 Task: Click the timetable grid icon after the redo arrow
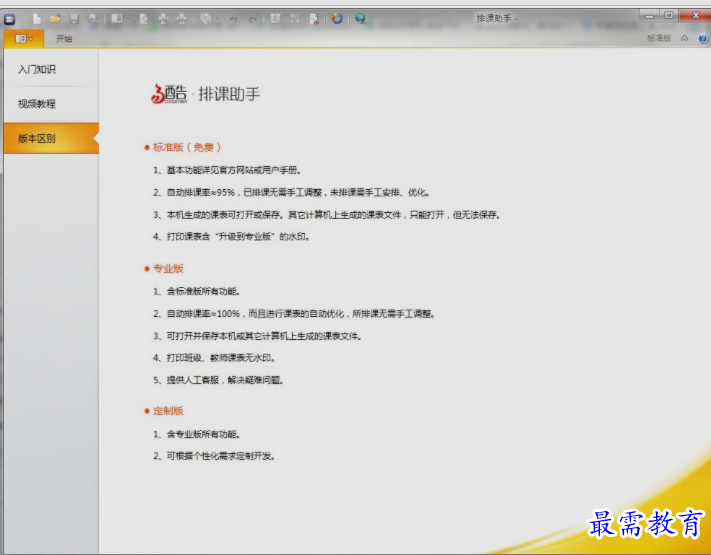(275, 19)
